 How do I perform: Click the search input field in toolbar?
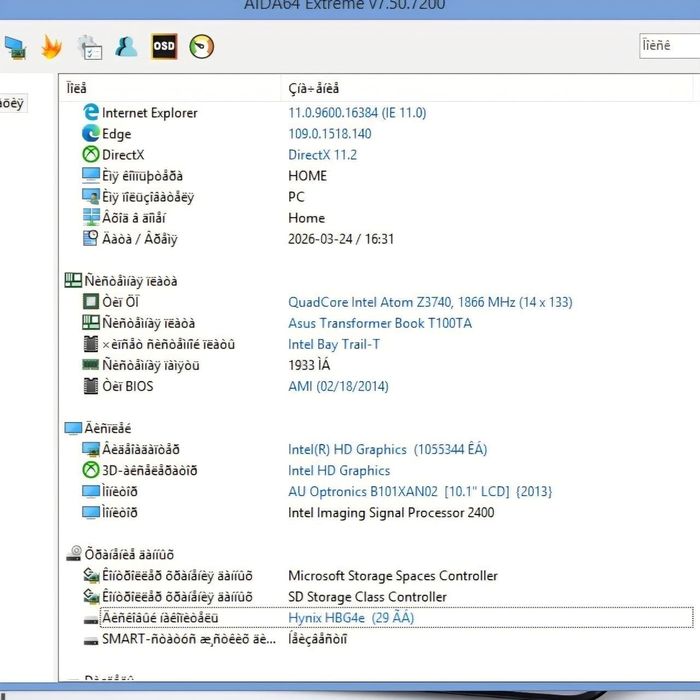(670, 46)
